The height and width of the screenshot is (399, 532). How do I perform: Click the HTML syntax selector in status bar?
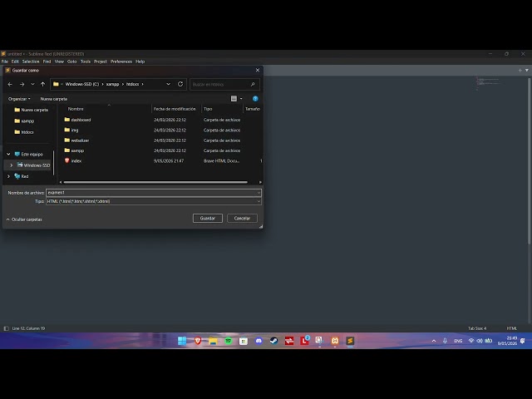[512, 328]
